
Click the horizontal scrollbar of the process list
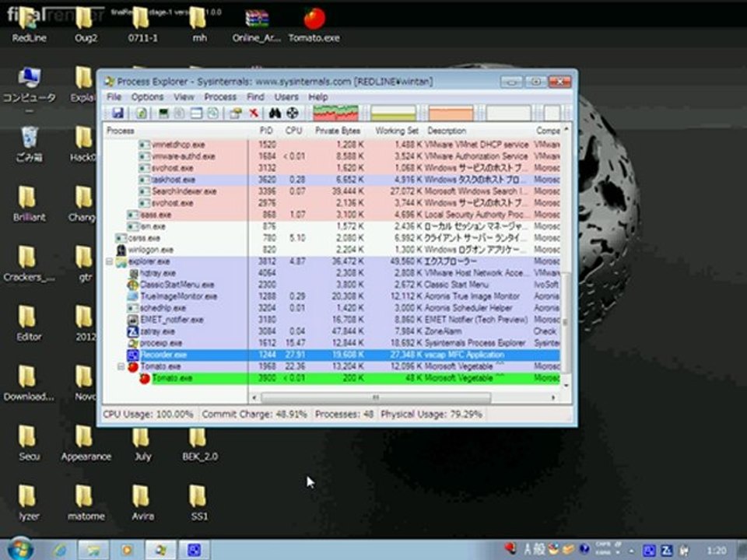[x=375, y=397]
